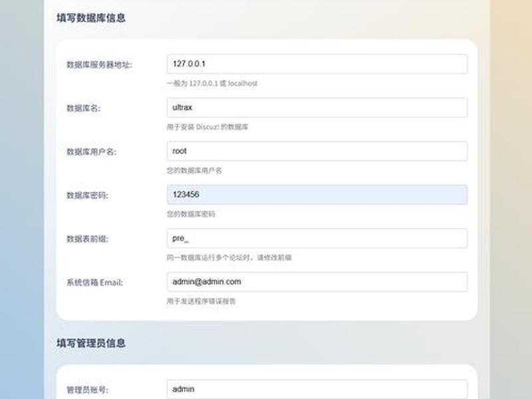Viewport: 532px width, 399px height.
Task: Click the label '管理员账号:'
Action: [x=88, y=390]
